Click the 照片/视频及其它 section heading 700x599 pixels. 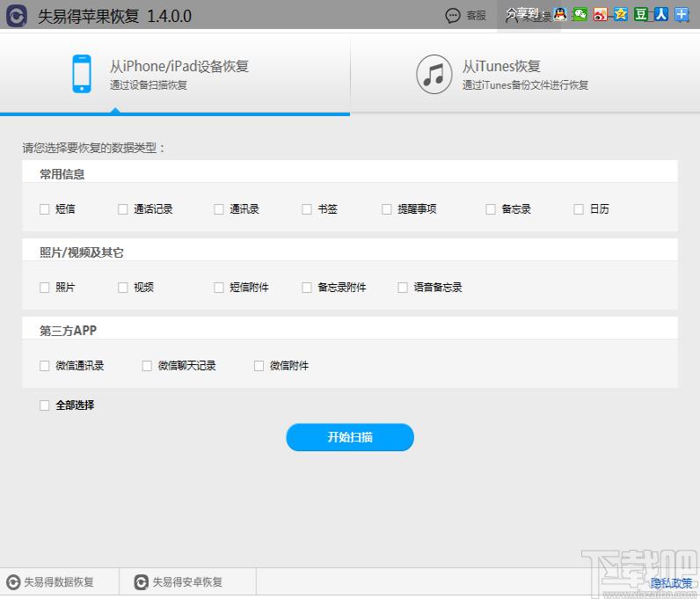point(81,252)
